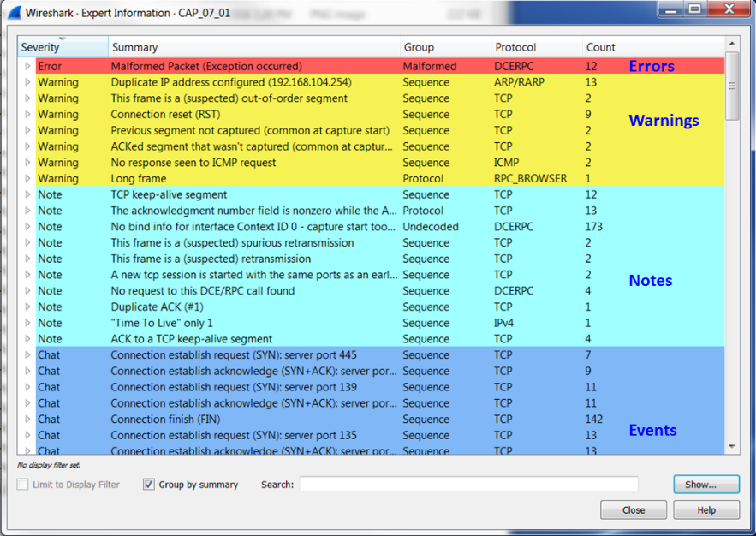
Task: Open Help for Expert Information
Action: tap(706, 510)
